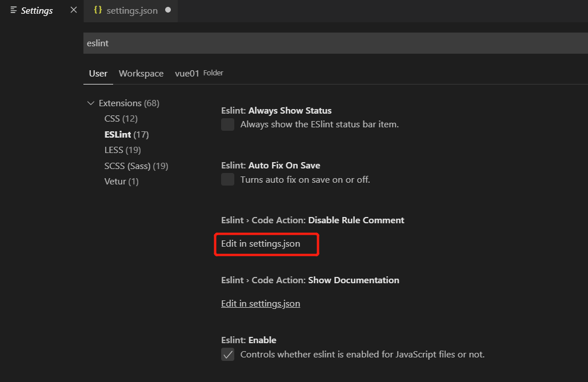Open Edit in settings.json under Disable Rule Comment
This screenshot has width=588, height=382.
pos(261,244)
